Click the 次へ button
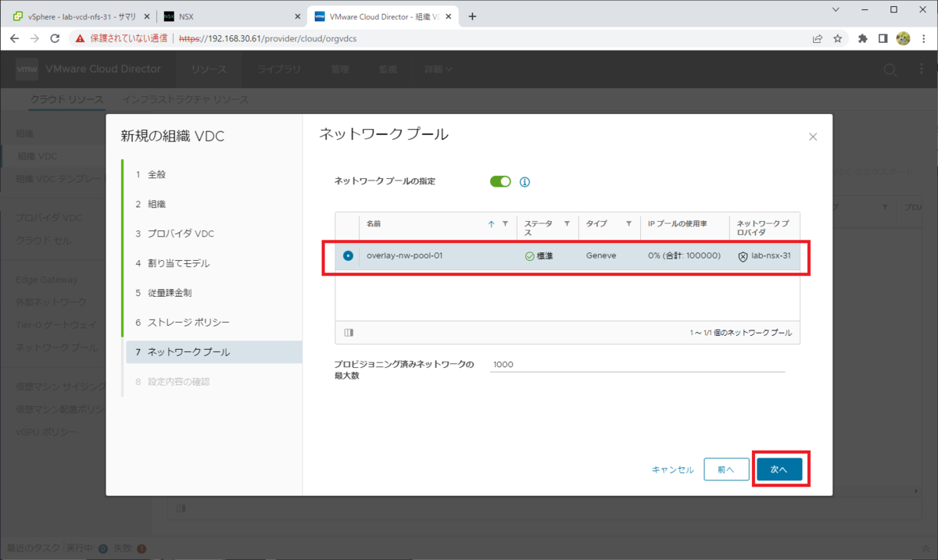 coord(779,469)
